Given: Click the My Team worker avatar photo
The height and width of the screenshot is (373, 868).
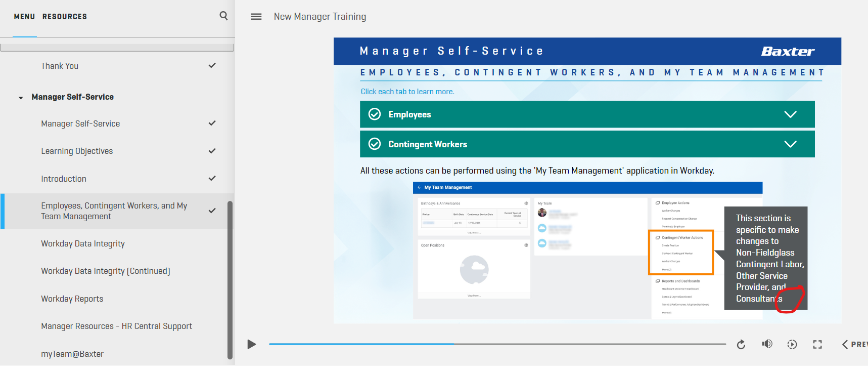Looking at the screenshot, I should coord(542,213).
